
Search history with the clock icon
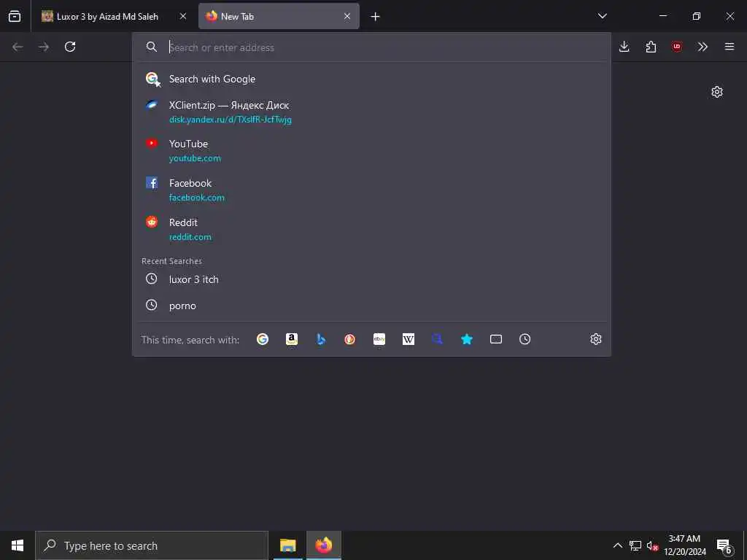point(525,339)
